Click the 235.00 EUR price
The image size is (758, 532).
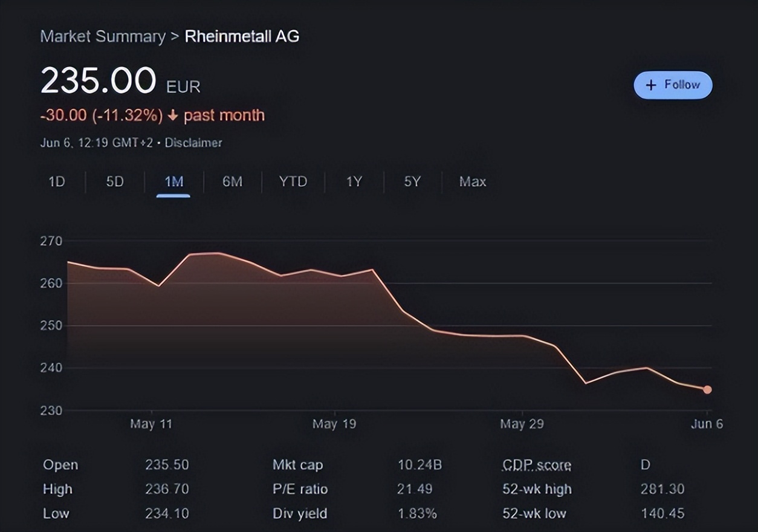click(x=99, y=82)
